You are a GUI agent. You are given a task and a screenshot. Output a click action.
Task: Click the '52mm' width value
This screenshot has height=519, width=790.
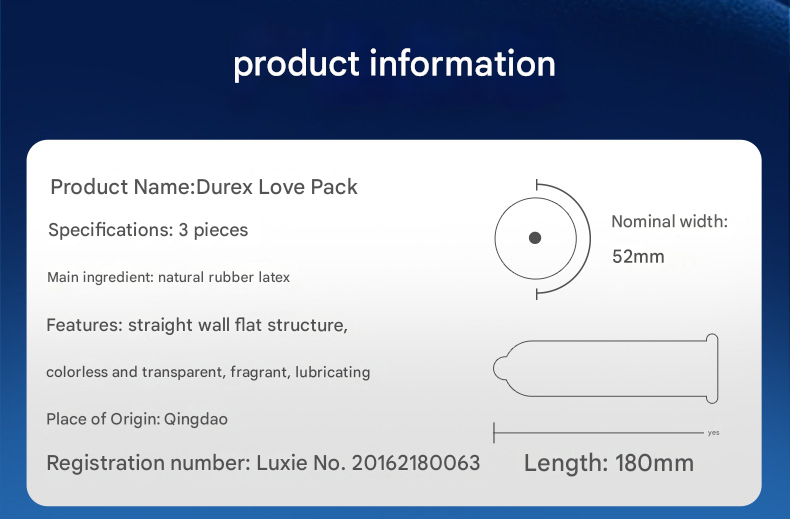(x=638, y=257)
